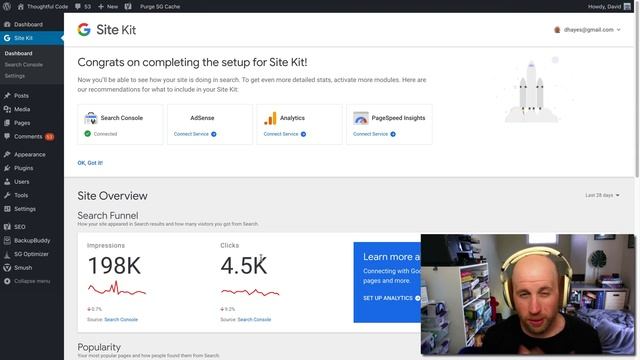Click the webcam video overlay
The image size is (640, 360).
528,294
